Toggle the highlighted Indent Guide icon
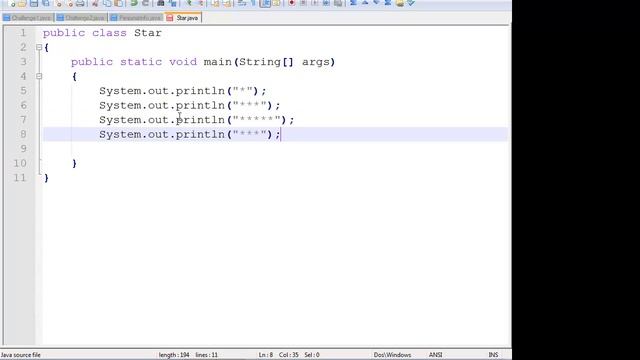The height and width of the screenshot is (360, 640). [x=265, y=3]
